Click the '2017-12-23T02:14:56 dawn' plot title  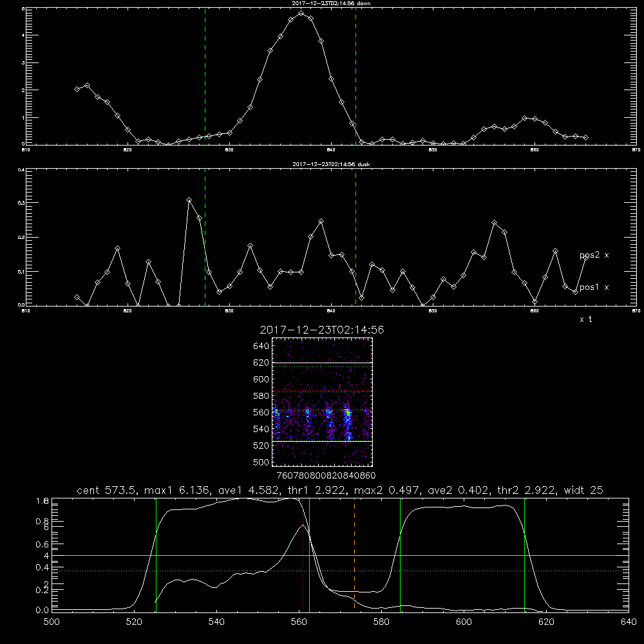(331, 3)
